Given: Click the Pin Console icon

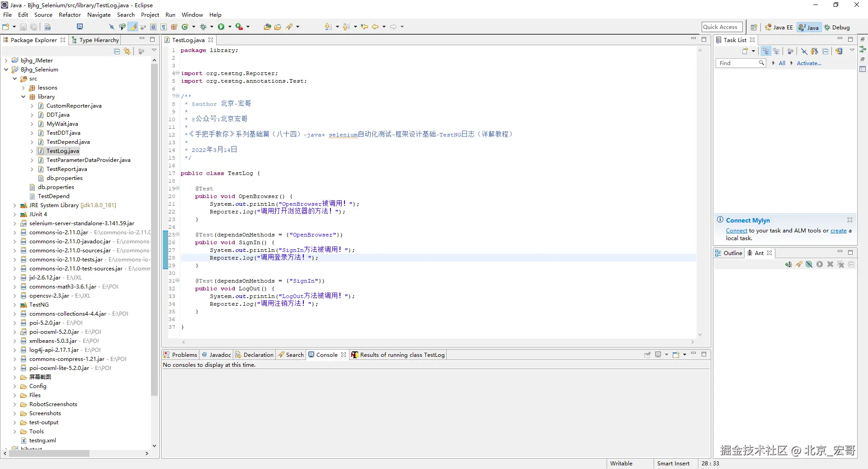Looking at the screenshot, I should tap(647, 355).
